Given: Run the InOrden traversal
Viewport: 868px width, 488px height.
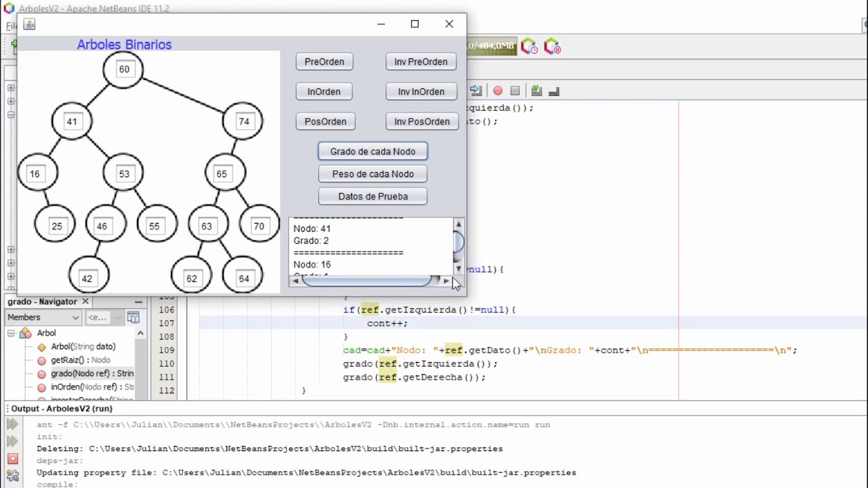Looking at the screenshot, I should (x=324, y=91).
